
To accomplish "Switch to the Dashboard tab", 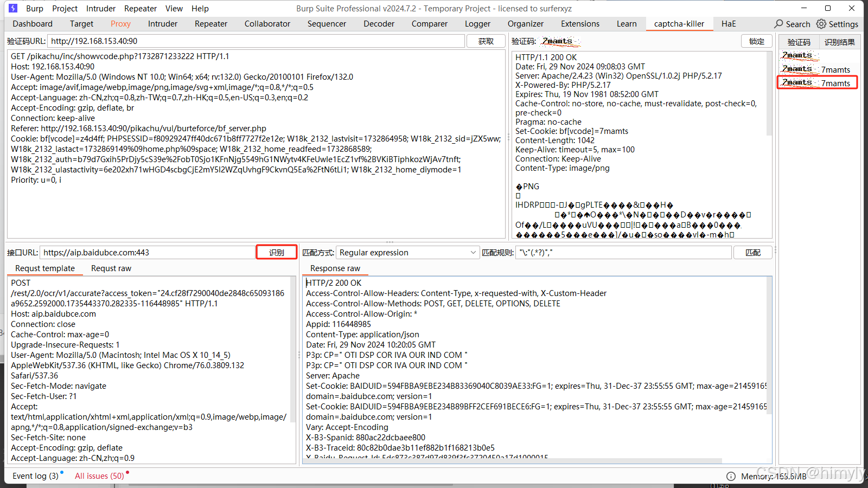I will pos(33,24).
